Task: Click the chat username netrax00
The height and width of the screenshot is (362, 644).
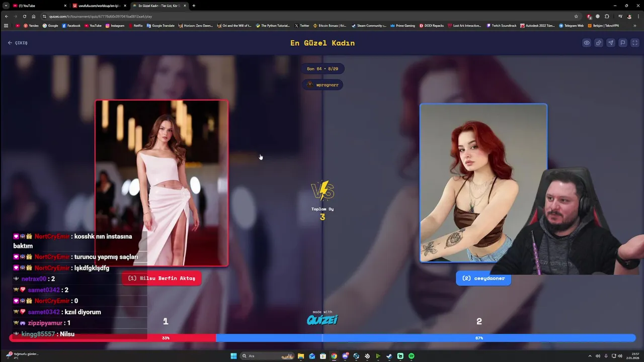Action: tap(34, 279)
